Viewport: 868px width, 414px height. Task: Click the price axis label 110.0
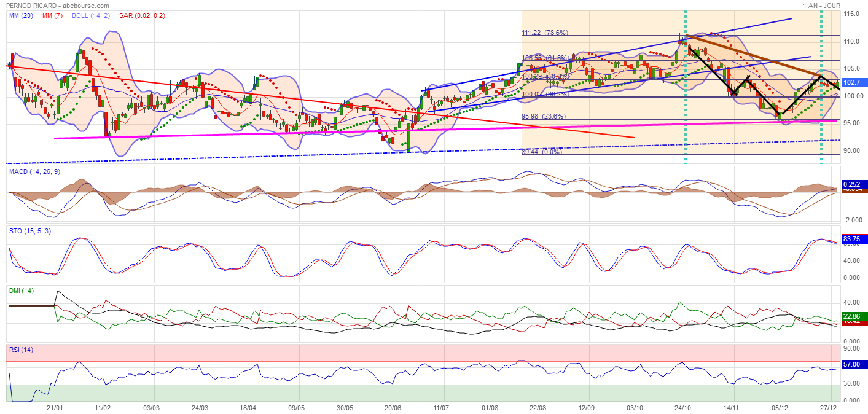click(x=851, y=41)
